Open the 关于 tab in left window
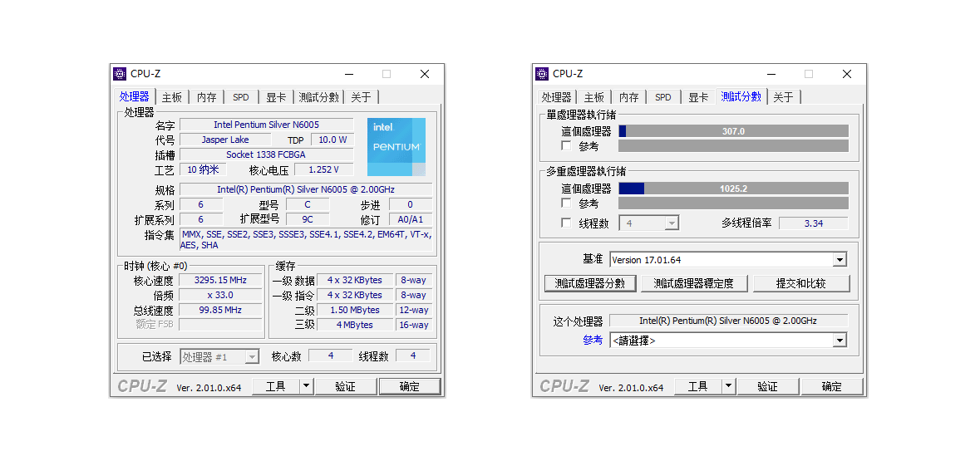 pos(361,97)
